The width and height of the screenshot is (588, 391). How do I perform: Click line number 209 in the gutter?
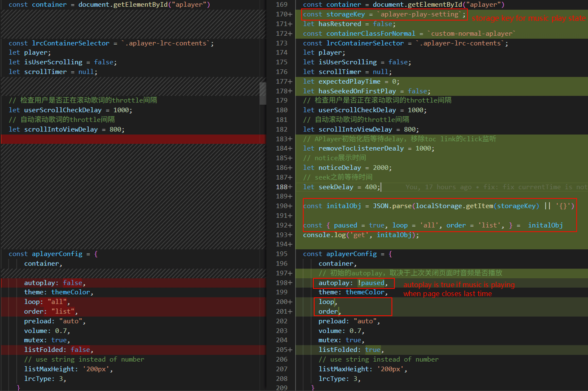[281, 388]
